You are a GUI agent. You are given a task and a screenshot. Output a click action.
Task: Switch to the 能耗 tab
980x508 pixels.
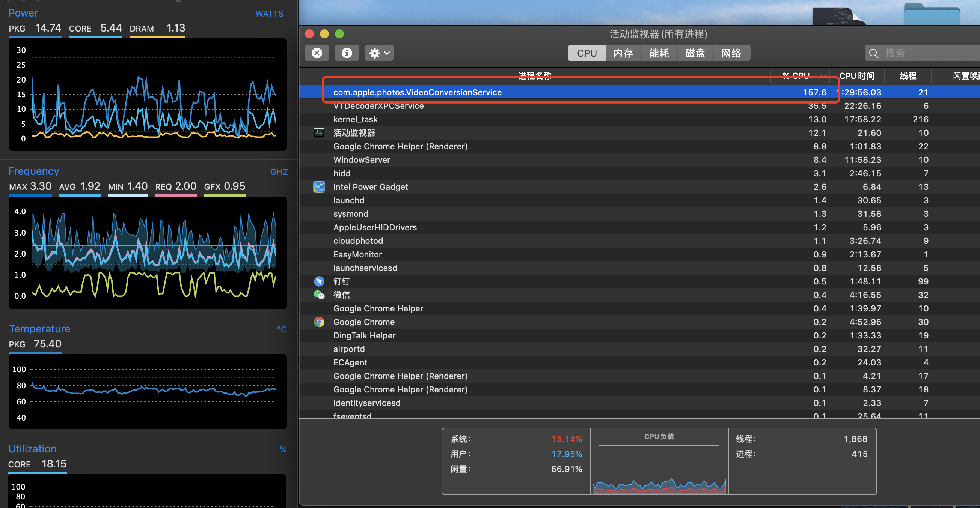point(659,53)
